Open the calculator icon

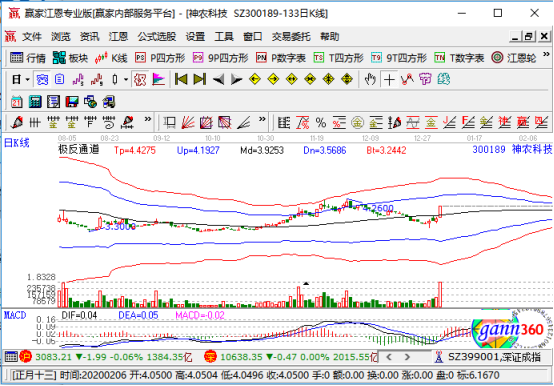(x=35, y=102)
